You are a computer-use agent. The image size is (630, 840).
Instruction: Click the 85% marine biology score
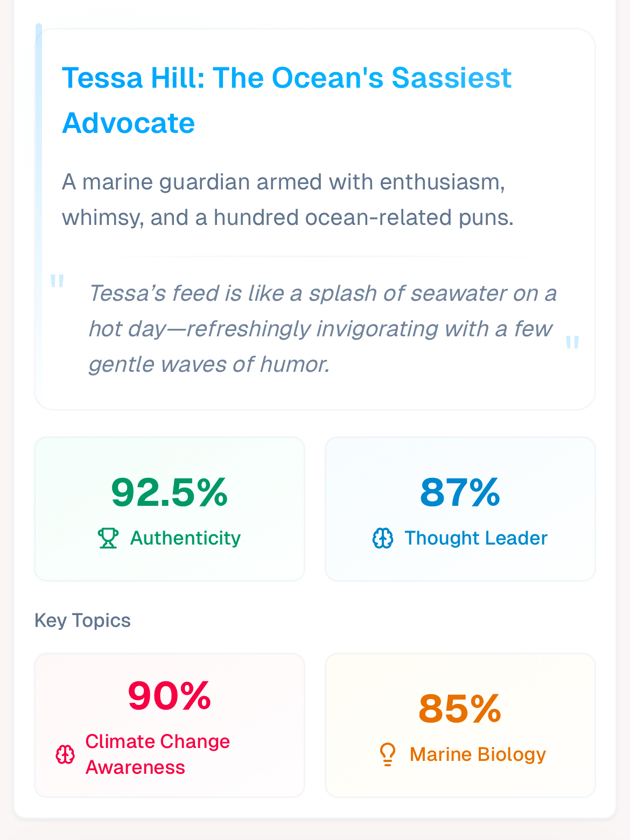(460, 709)
